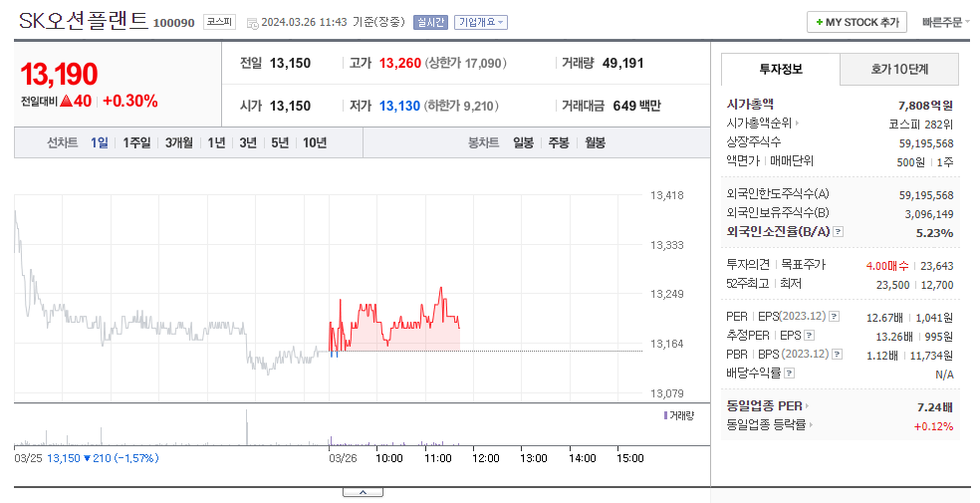Open the 기업개요 dropdown
980x503 pixels.
pos(481,23)
